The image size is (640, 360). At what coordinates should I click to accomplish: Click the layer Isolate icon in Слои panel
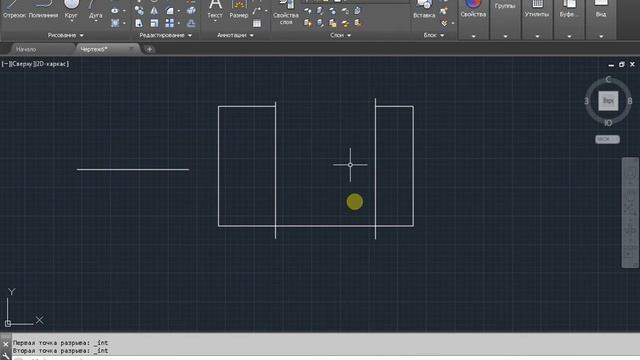click(x=320, y=11)
